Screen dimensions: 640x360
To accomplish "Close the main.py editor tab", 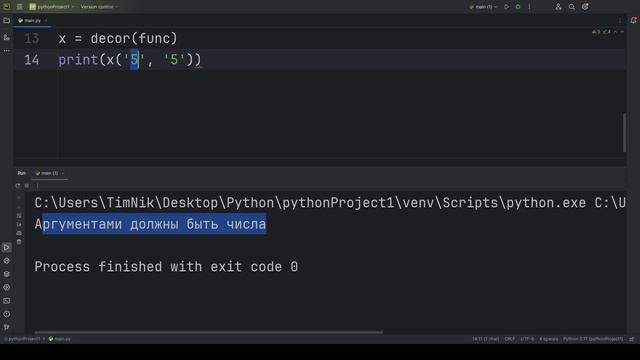I will (45, 20).
